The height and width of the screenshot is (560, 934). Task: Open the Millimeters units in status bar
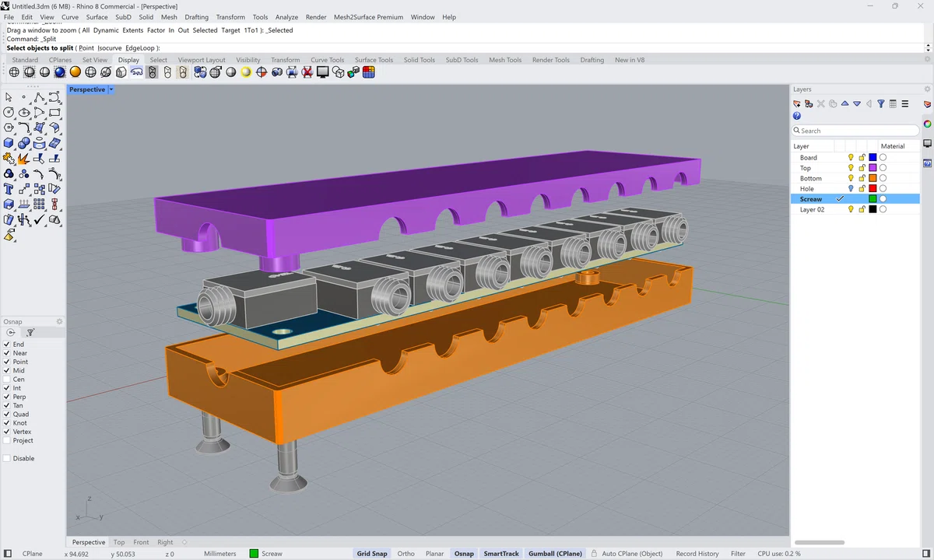point(220,554)
